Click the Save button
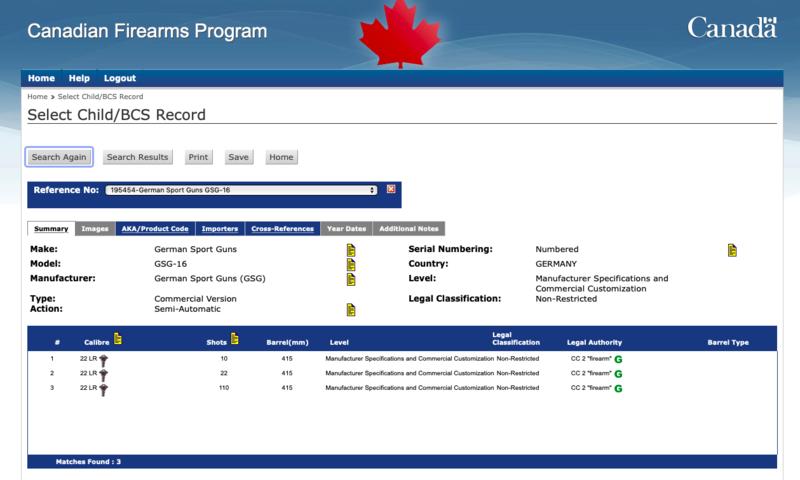The width and height of the screenshot is (800, 480). click(239, 157)
